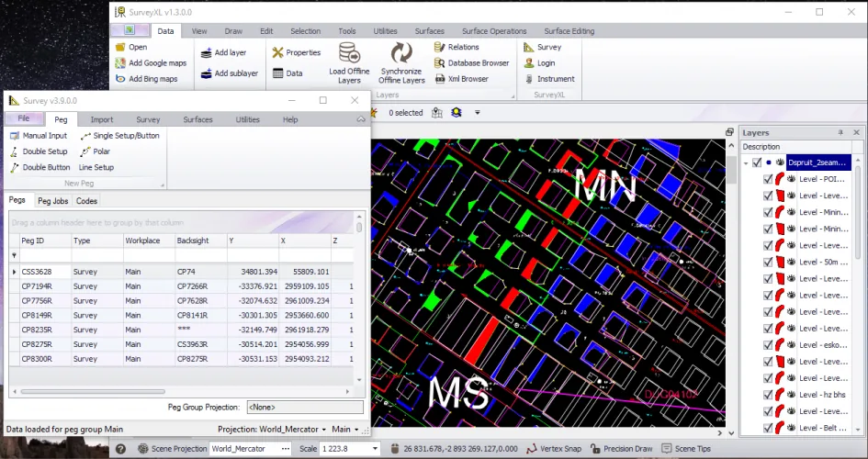Image resolution: width=868 pixels, height=459 pixels.
Task: Switch to the Surface Operations tab
Action: (x=494, y=31)
